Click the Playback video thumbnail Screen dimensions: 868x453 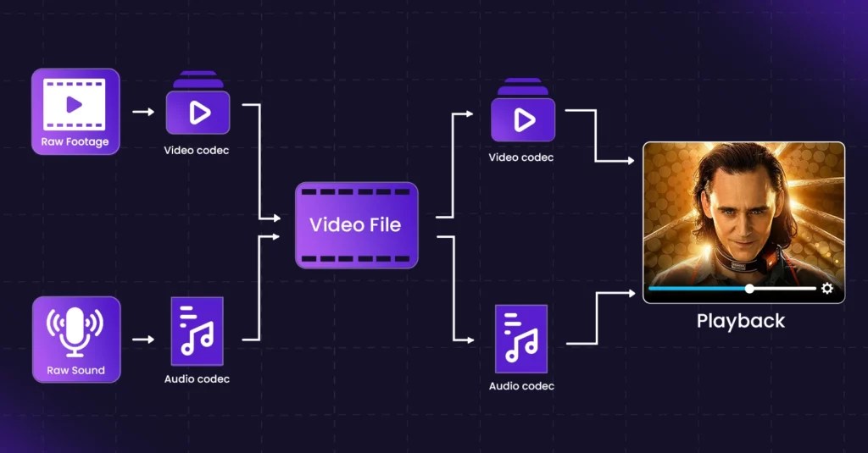tap(743, 223)
